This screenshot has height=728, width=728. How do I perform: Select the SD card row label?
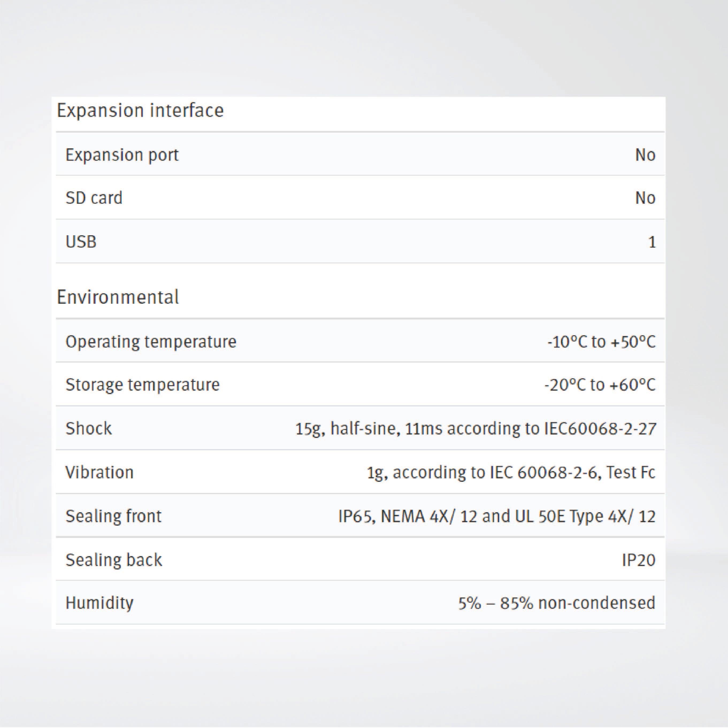94,198
